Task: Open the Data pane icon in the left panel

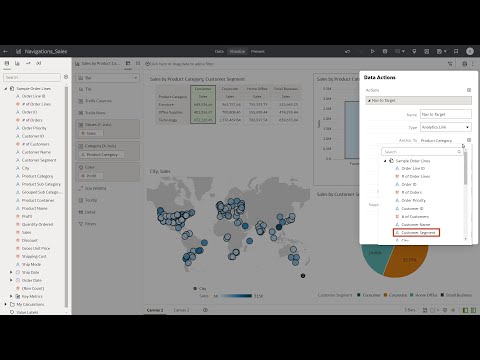Action: coord(7,63)
